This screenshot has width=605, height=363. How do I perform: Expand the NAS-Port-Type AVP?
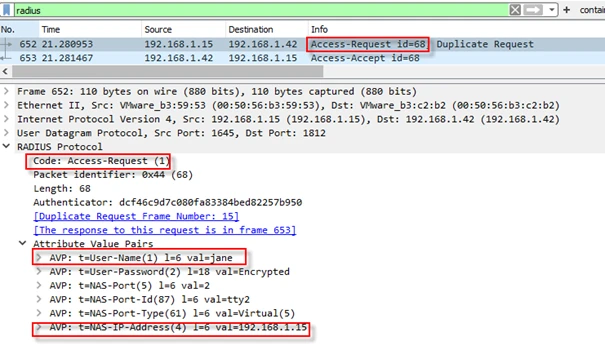39,313
